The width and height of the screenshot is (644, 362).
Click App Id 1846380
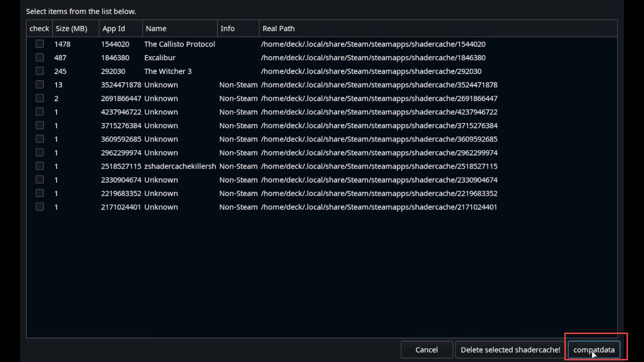click(x=115, y=58)
